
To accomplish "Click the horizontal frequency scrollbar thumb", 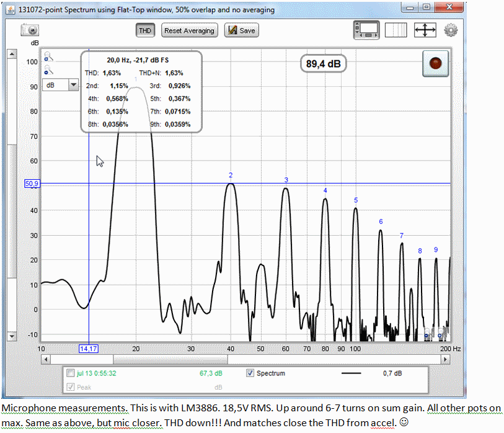I will [170, 359].
